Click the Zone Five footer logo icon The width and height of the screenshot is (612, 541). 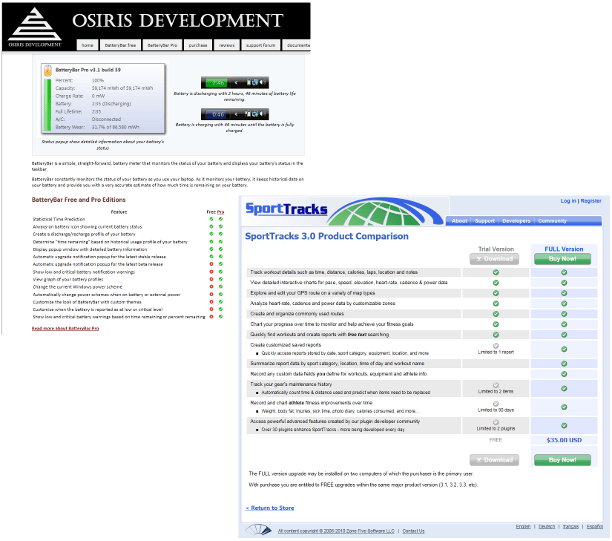pos(258,530)
